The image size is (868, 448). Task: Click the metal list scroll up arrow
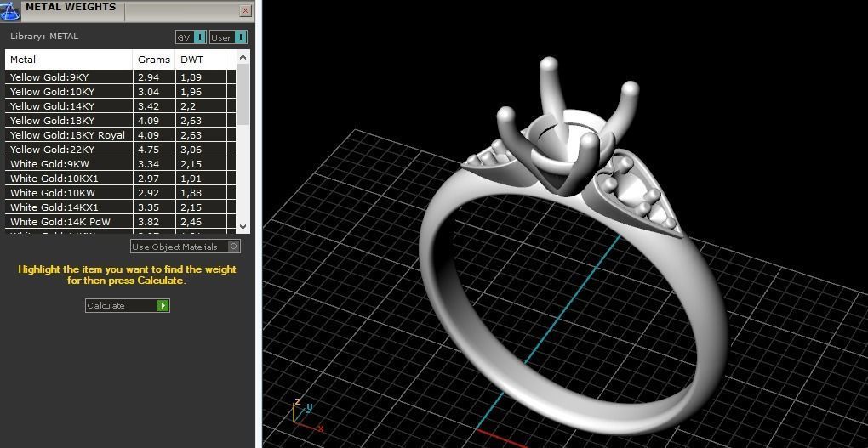243,57
